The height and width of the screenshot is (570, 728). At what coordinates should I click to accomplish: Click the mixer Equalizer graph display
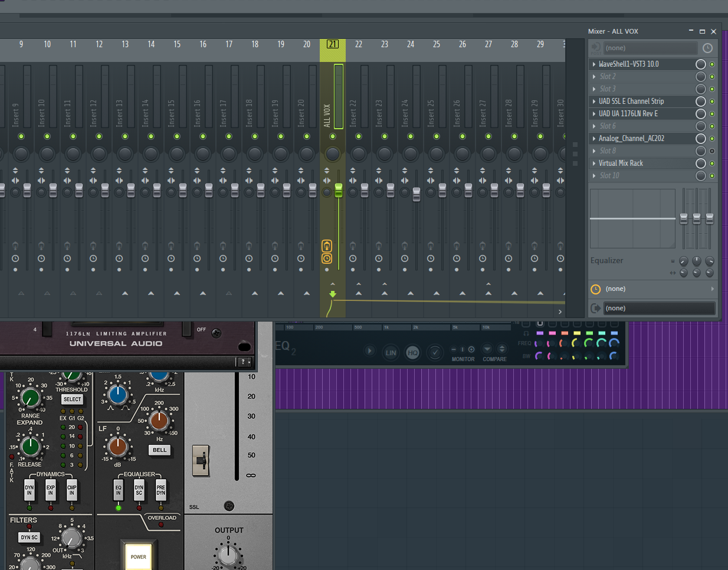click(633, 218)
